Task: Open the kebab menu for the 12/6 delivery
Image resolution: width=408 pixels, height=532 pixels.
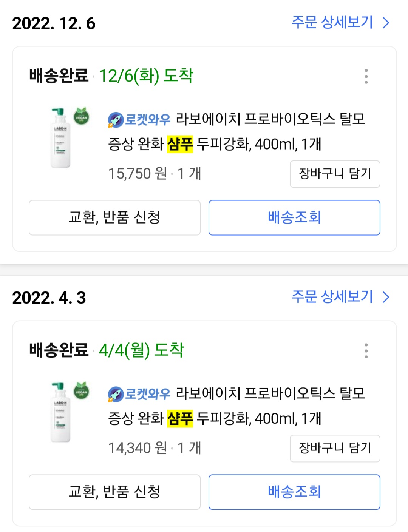Action: [366, 76]
